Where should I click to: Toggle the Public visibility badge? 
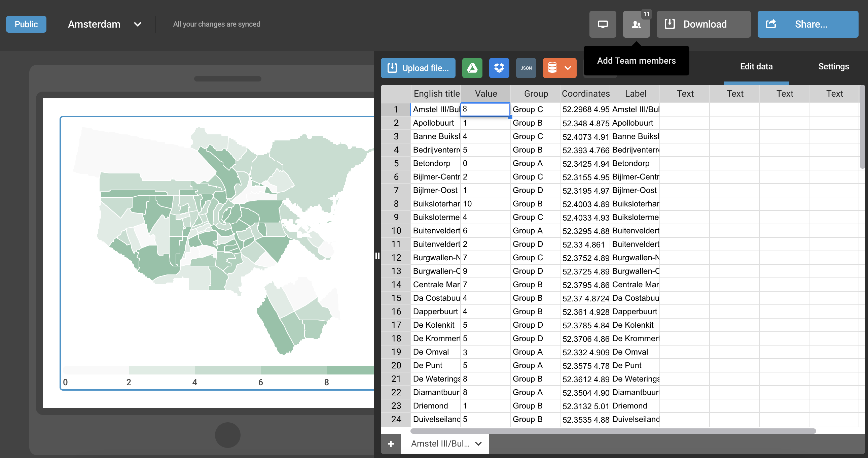[x=26, y=24]
